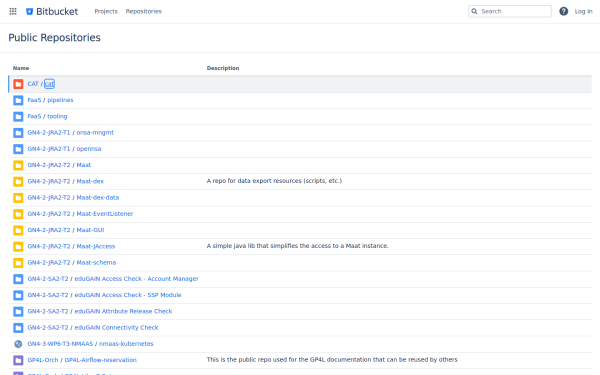Open the Maat-JAccess repository link
This screenshot has width=600, height=375.
tap(96, 246)
